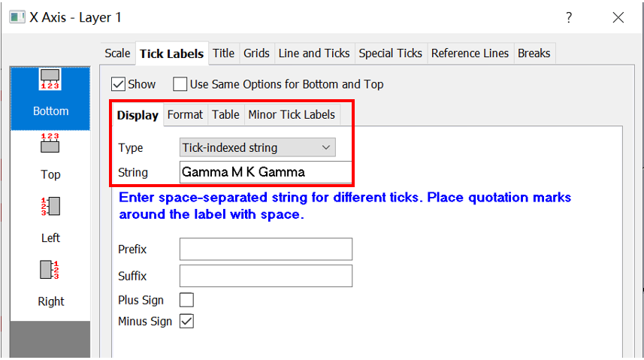This screenshot has width=644, height=360.
Task: Open the Line and Ticks tab
Action: pos(314,53)
